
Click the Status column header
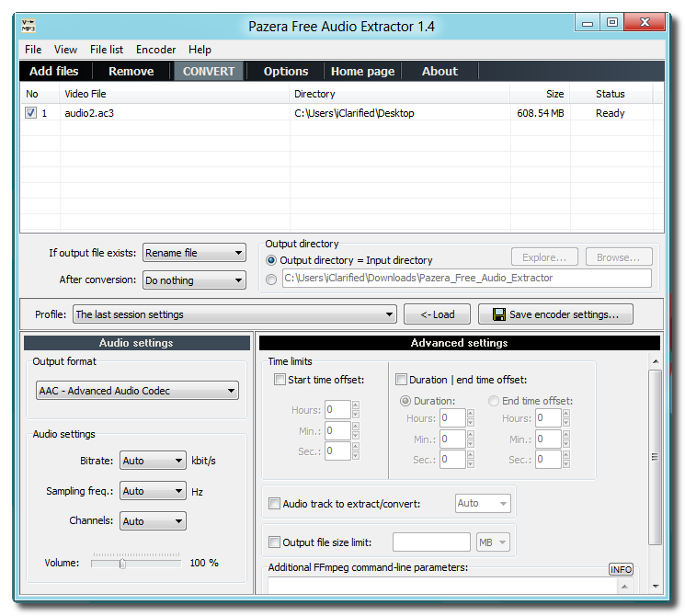[611, 94]
